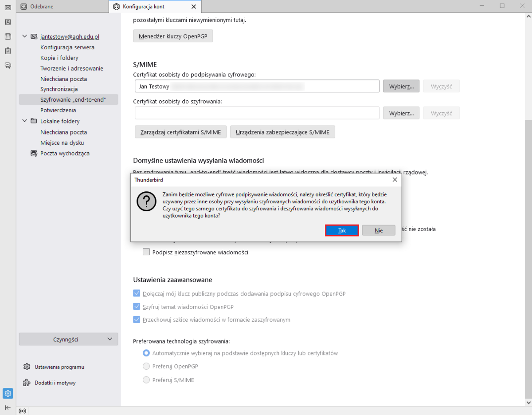Open the Calendar space icon

[x=8, y=36]
